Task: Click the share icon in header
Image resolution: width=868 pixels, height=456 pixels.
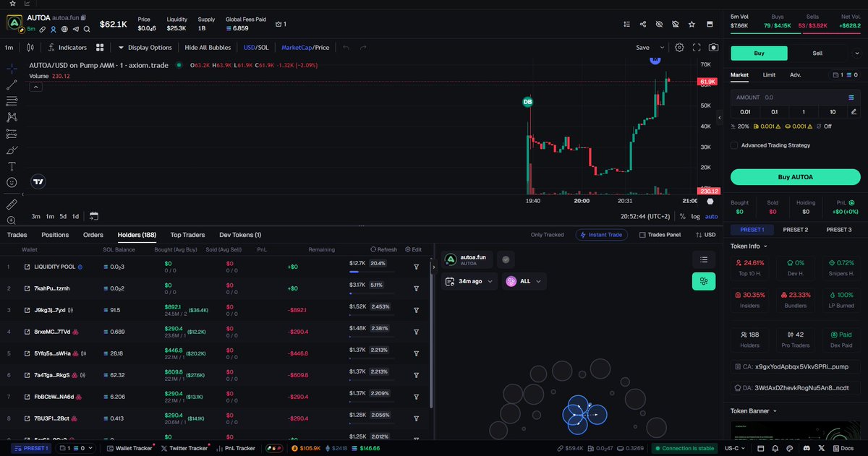Action: coord(643,24)
